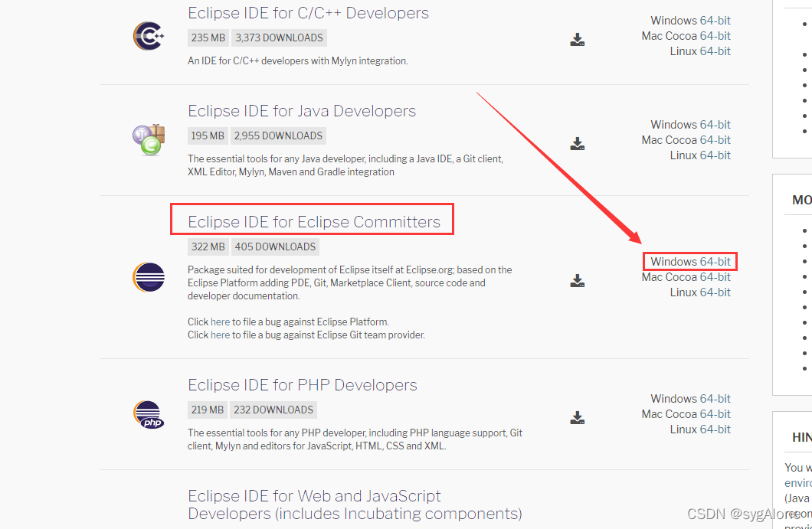Download C/C++ package for Linux 64-bit
Viewport: 812px width, 529px height.
[715, 51]
